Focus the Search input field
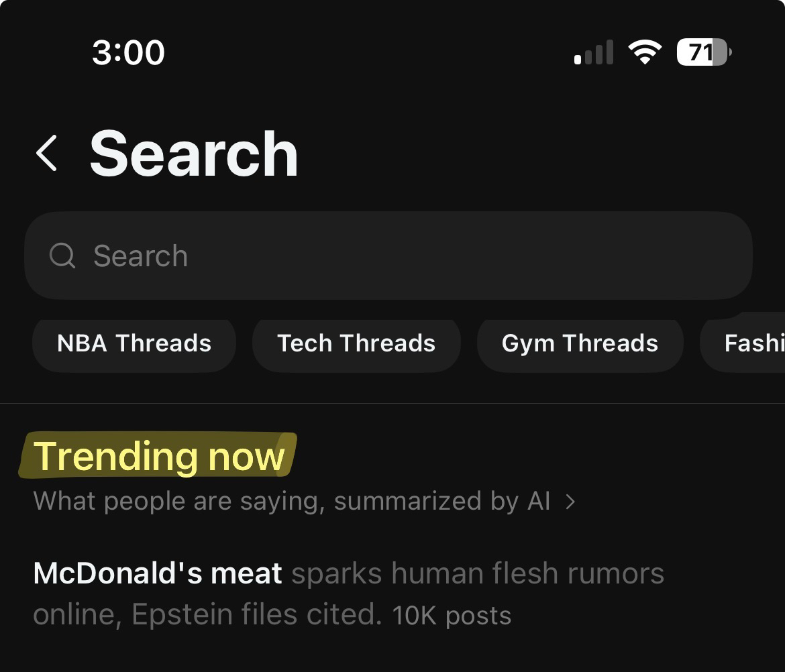The image size is (785, 672). click(x=403, y=256)
